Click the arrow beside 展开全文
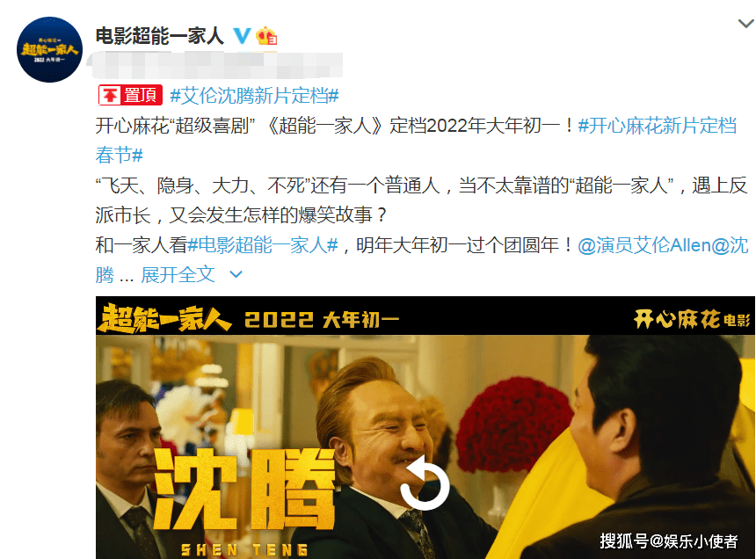 (236, 274)
